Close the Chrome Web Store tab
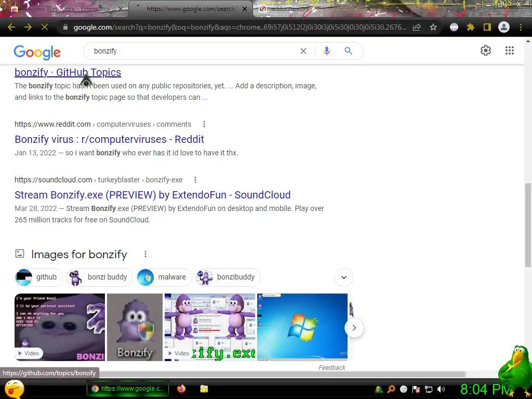532x399 pixels. 121,9
